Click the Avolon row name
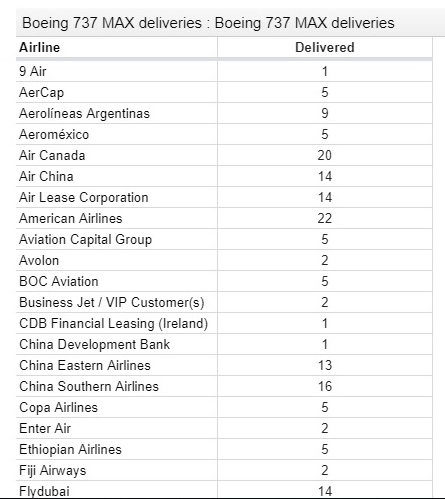Screen dimensions: 445x499 coord(39,260)
